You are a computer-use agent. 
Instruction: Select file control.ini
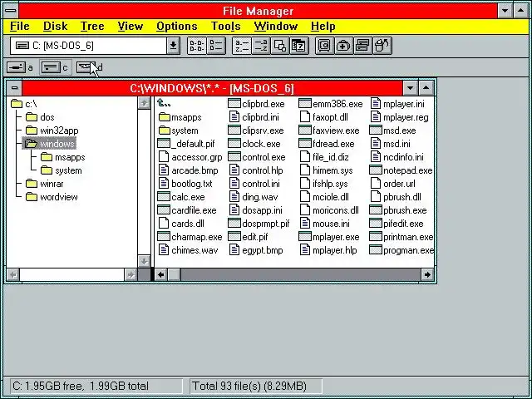pyautogui.click(x=254, y=184)
